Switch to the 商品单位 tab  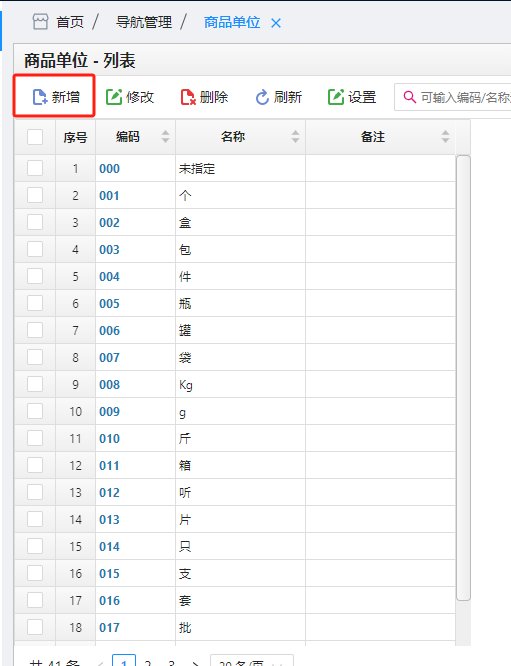click(x=232, y=22)
